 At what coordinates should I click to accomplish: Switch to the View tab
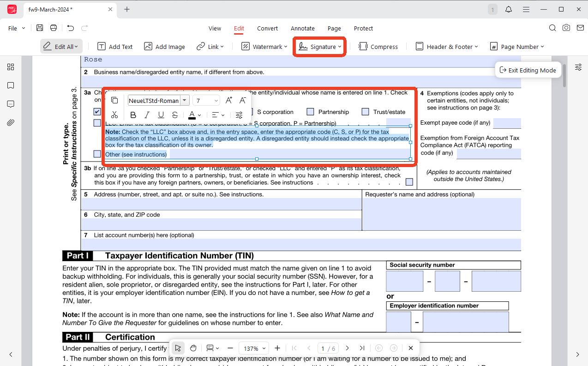pyautogui.click(x=215, y=28)
